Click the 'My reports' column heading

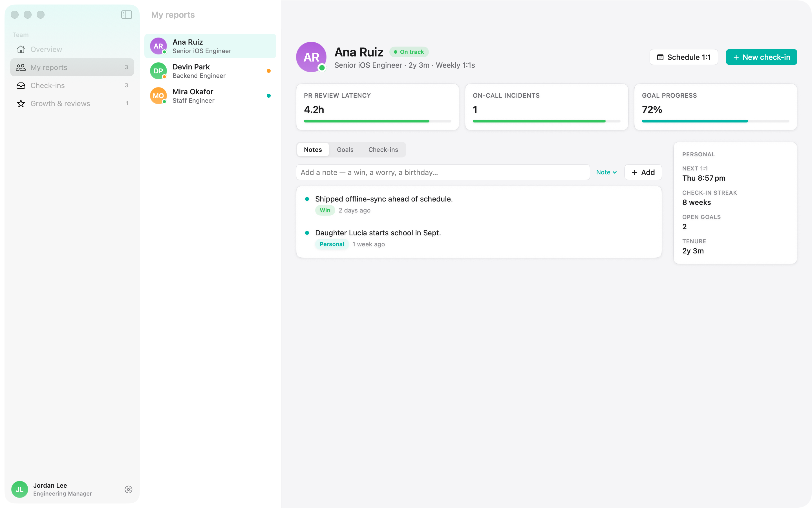173,15
